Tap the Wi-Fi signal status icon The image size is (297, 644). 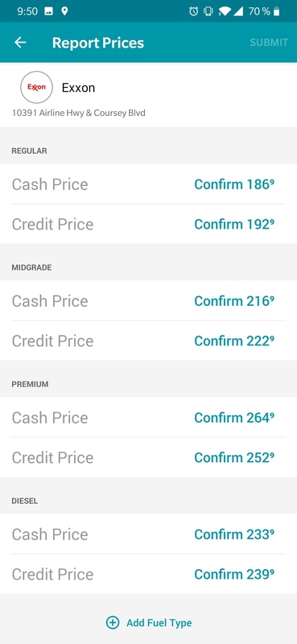click(225, 11)
